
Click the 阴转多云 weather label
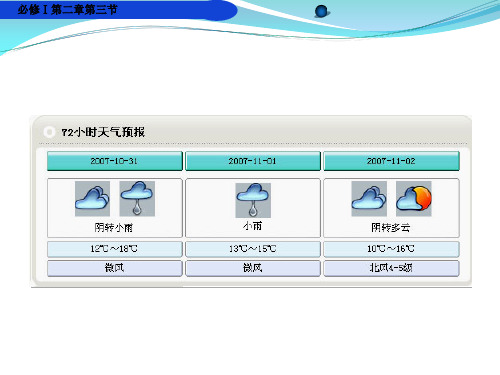[391, 228]
